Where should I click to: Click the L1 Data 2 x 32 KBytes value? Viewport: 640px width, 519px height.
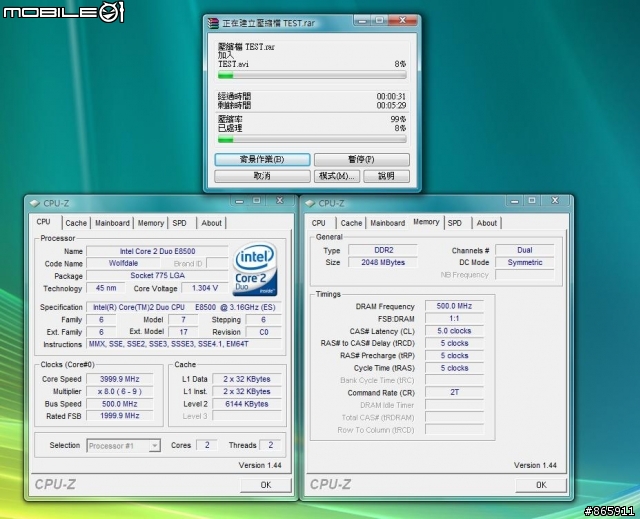pyautogui.click(x=247, y=379)
